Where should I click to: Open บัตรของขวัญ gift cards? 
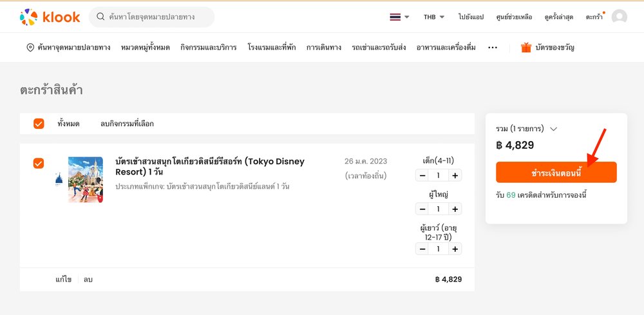coord(555,47)
